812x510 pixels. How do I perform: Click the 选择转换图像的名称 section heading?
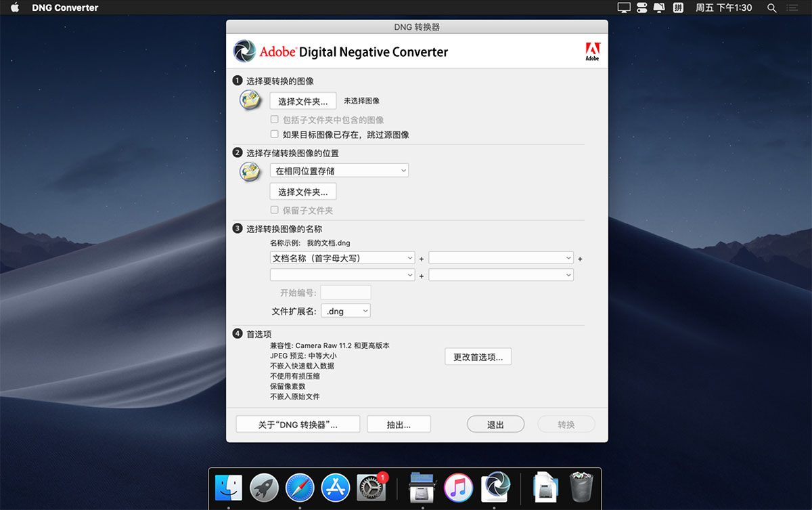point(284,229)
